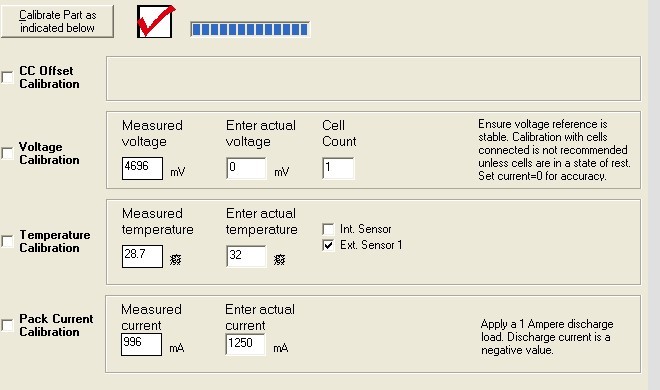This screenshot has width=660, height=390.
Task: Uncheck the Ext. Sensor 1 option
Action: point(328,245)
